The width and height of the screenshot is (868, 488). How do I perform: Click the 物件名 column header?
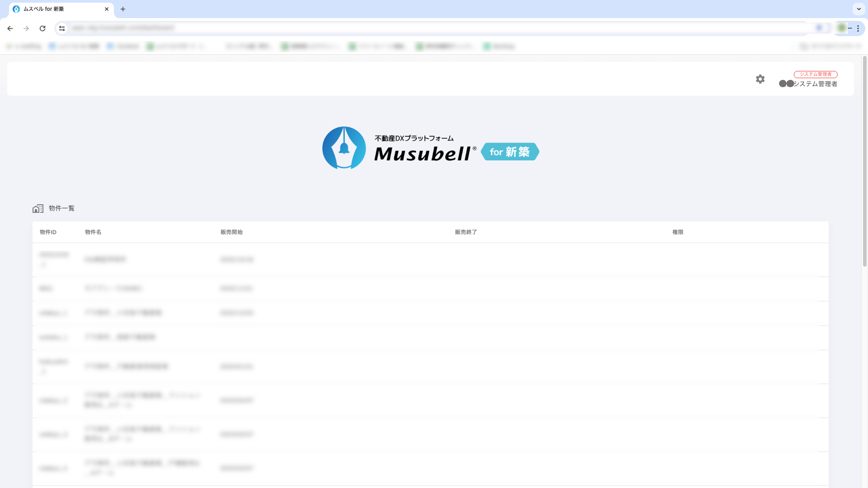click(x=93, y=232)
